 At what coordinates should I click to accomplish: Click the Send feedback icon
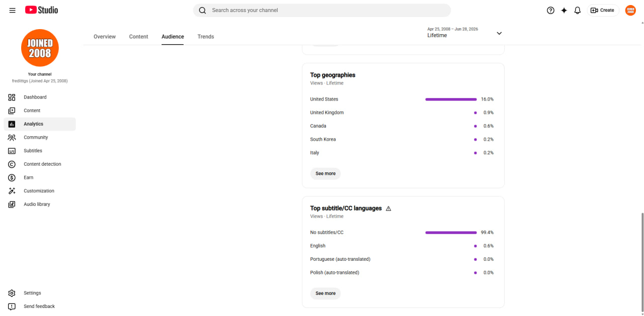coord(12,306)
